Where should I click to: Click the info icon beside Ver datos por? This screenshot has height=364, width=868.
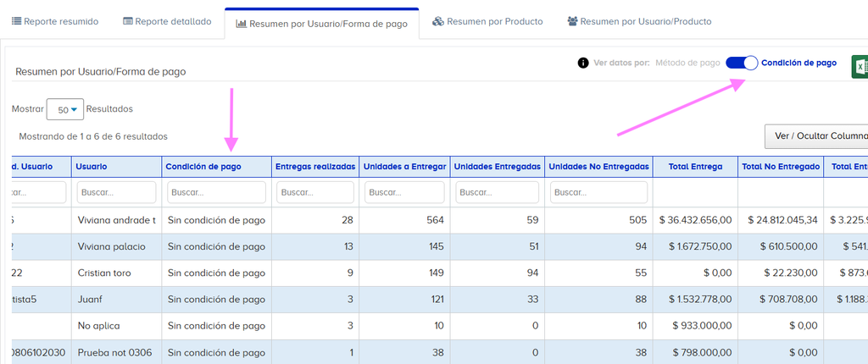583,63
